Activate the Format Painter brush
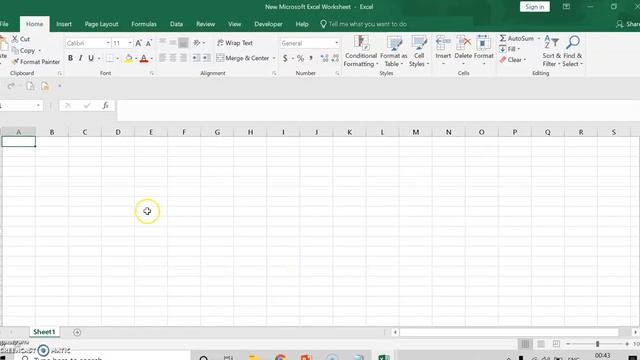 (15, 62)
